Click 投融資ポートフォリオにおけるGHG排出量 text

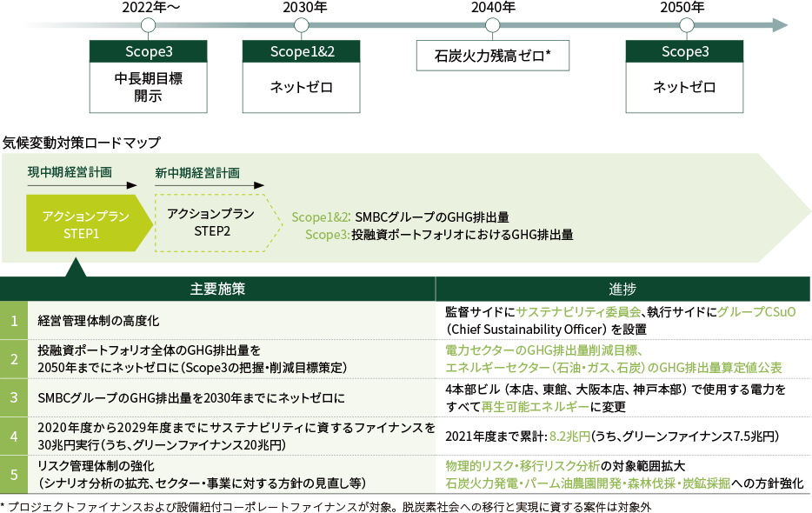tap(462, 235)
